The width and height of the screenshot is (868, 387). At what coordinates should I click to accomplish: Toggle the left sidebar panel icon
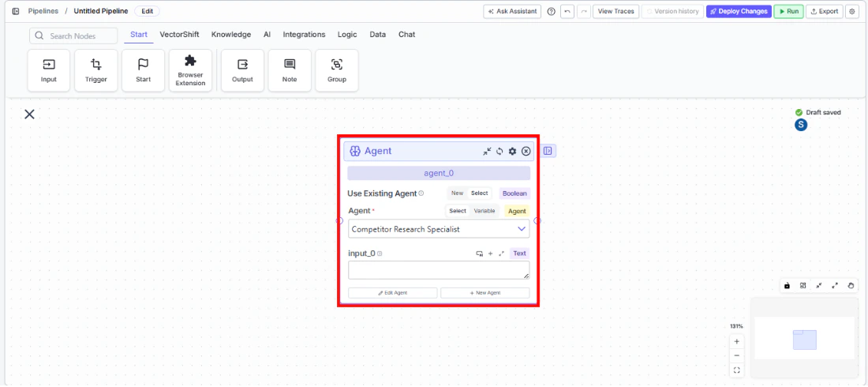click(16, 11)
